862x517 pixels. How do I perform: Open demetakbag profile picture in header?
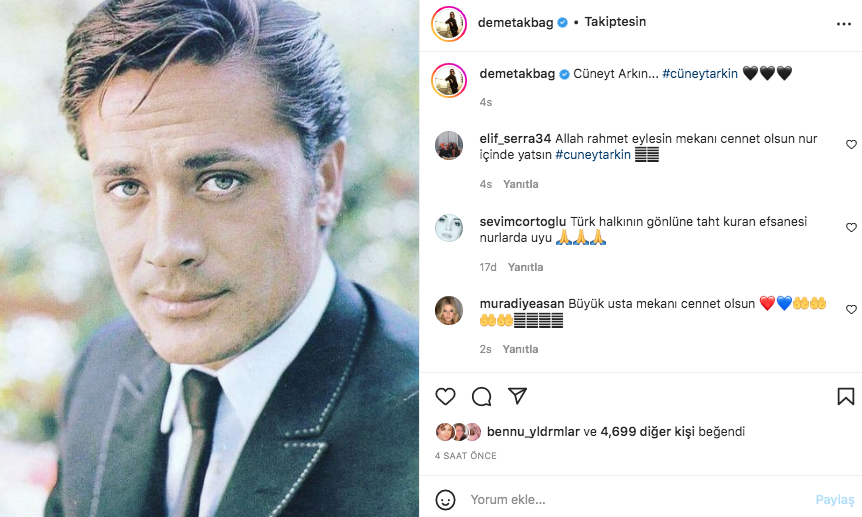tap(449, 23)
